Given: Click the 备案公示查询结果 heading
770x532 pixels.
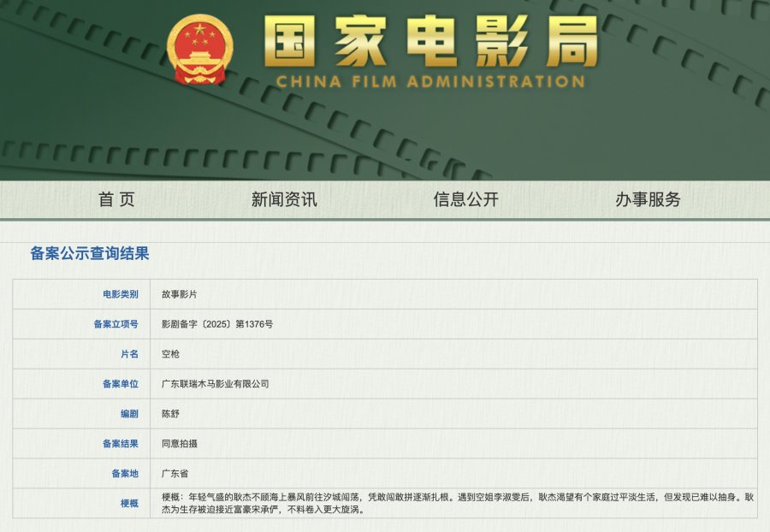Looking at the screenshot, I should [90, 253].
